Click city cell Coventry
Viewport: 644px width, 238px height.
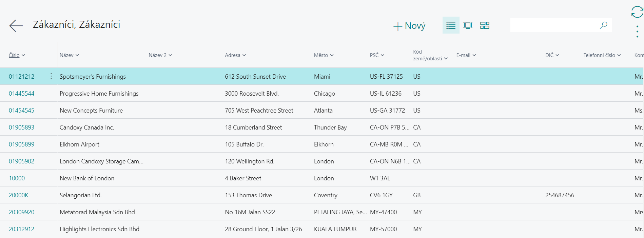326,195
